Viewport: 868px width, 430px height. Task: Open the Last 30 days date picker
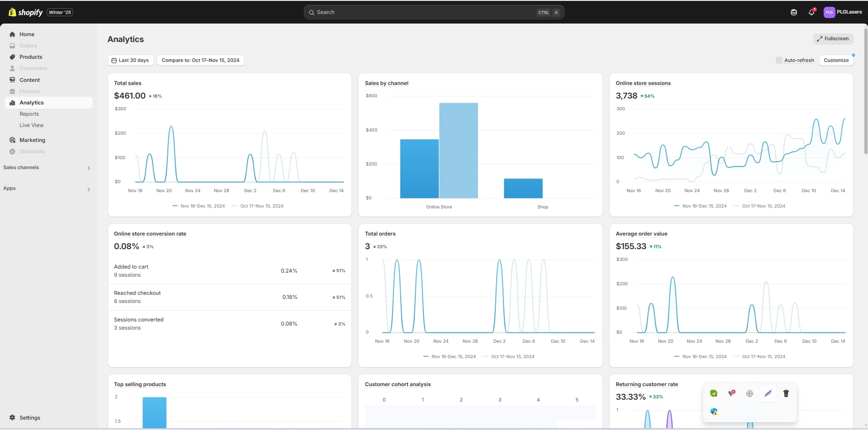click(130, 60)
